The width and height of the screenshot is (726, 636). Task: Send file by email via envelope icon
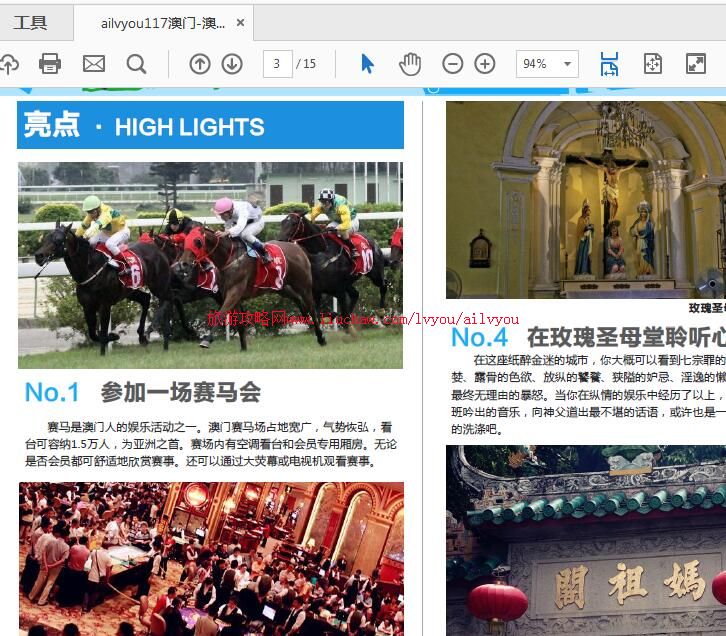tap(93, 64)
